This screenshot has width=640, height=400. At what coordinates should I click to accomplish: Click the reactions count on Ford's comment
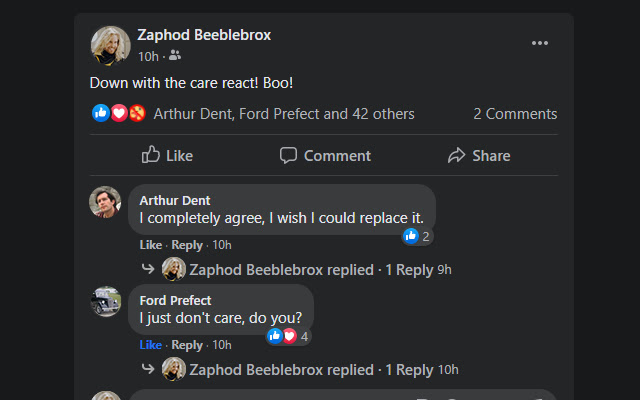click(x=289, y=336)
